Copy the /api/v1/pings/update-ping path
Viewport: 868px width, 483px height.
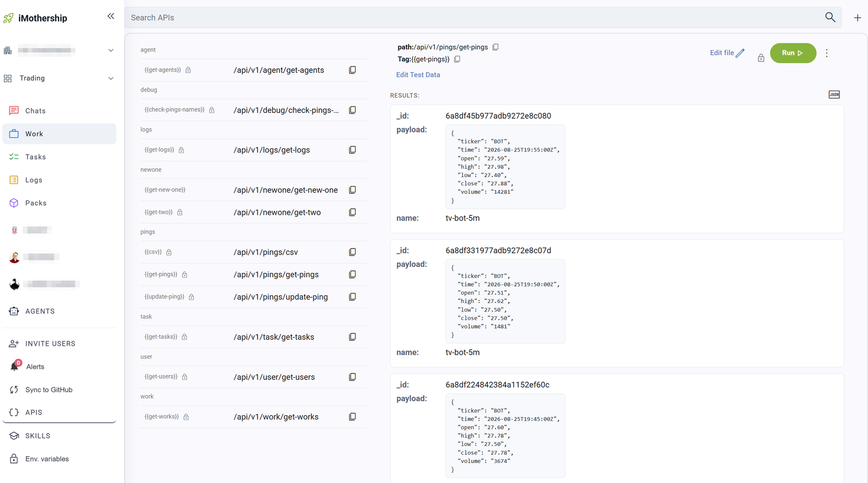click(353, 297)
